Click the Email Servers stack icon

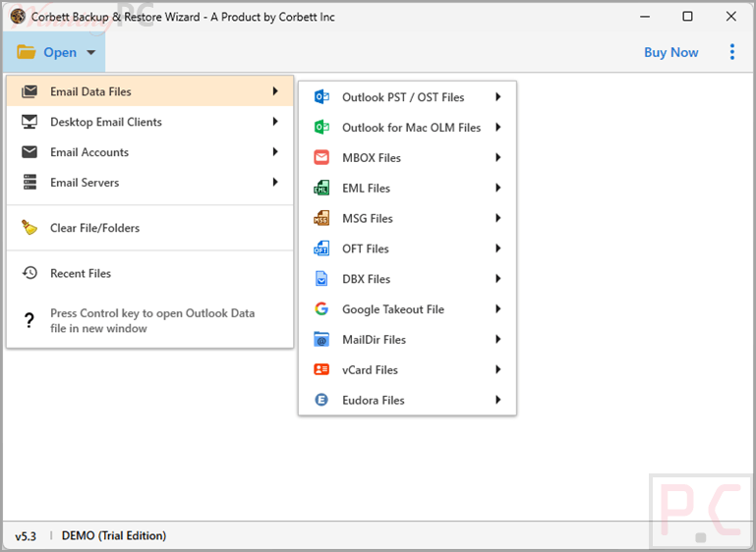coord(29,182)
